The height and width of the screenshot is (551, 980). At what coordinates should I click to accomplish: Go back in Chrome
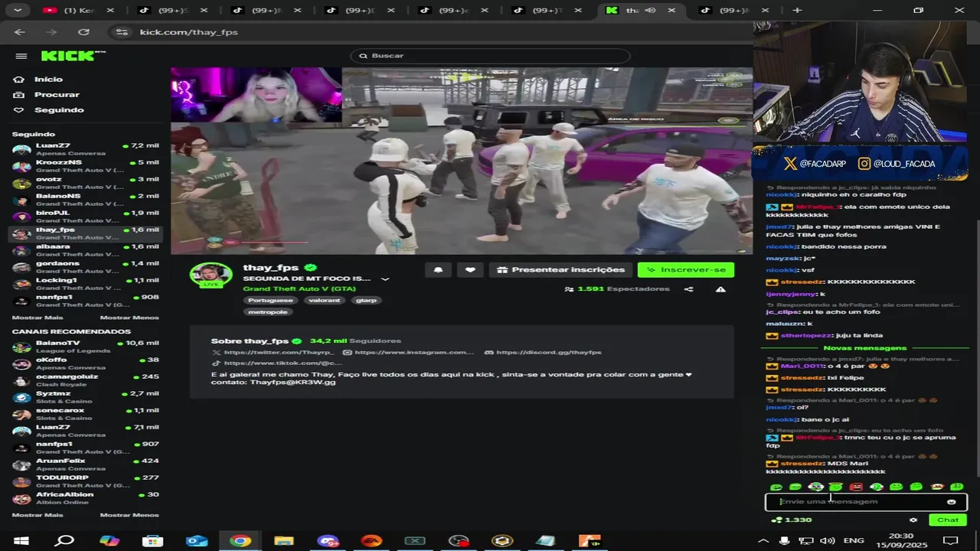(x=20, y=32)
